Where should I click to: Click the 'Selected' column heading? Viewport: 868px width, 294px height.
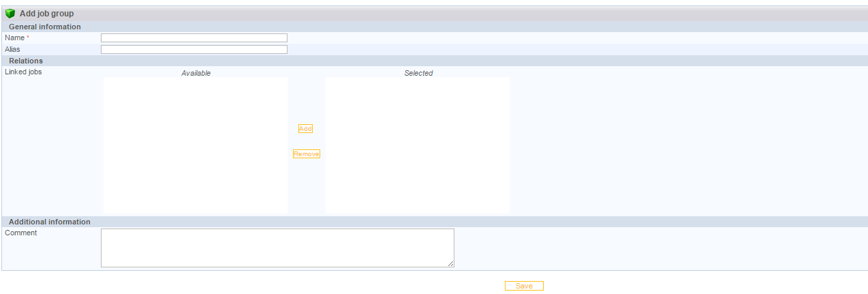418,73
